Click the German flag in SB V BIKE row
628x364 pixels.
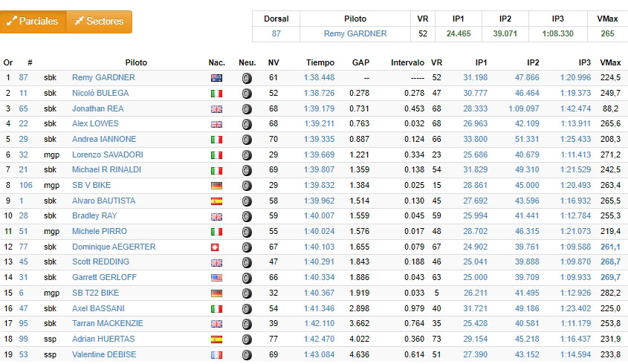click(x=216, y=186)
